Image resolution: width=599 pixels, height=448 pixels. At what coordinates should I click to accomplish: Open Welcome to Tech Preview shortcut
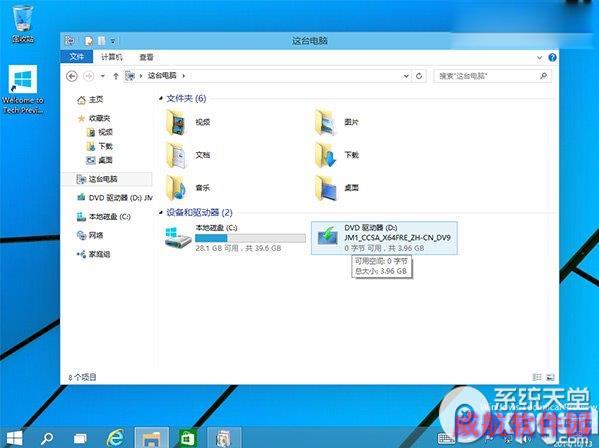(23, 89)
